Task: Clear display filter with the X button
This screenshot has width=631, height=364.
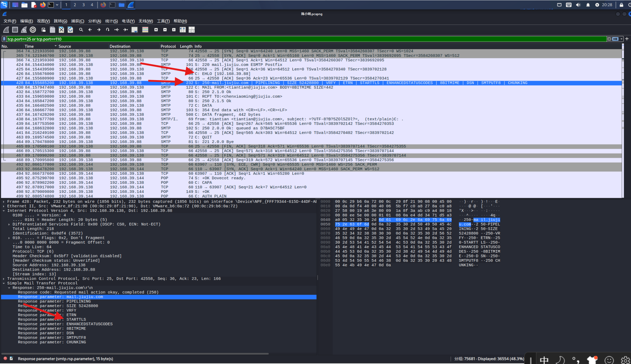Action: tap(609, 39)
